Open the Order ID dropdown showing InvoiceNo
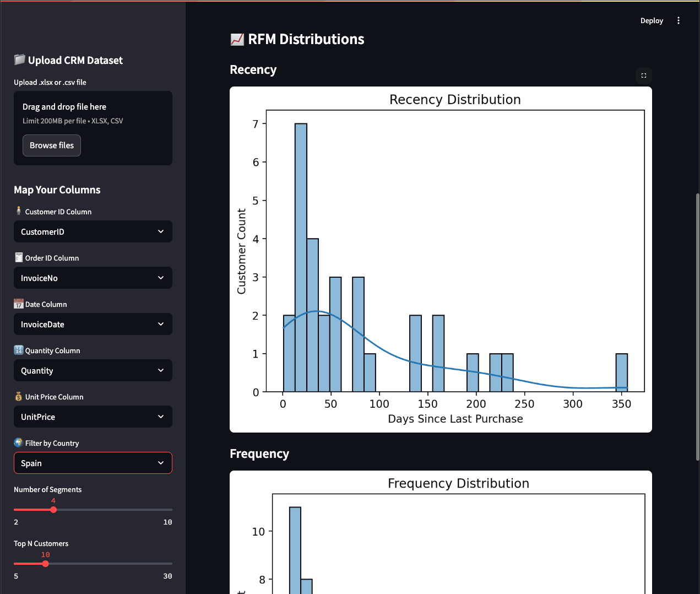This screenshot has width=700, height=594. (x=93, y=278)
